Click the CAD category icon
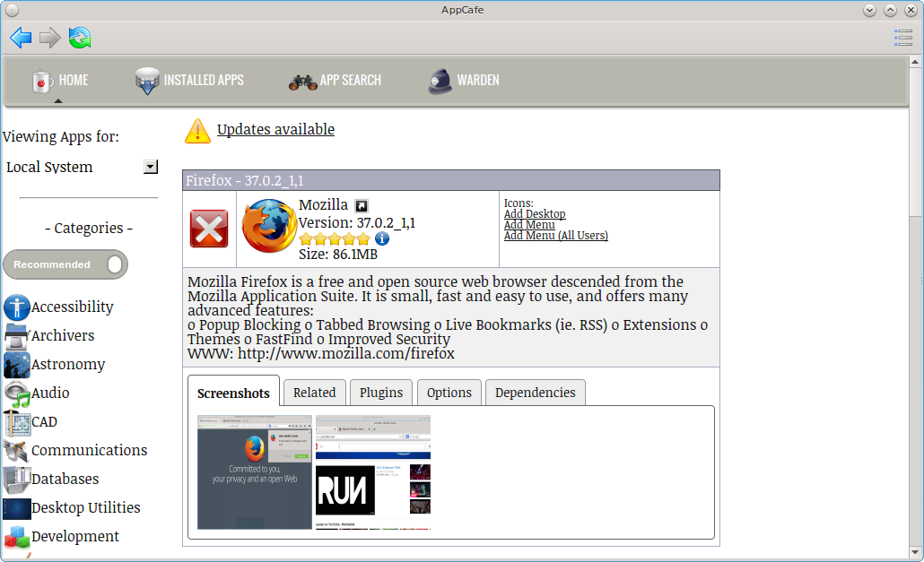The image size is (924, 562). (x=16, y=422)
